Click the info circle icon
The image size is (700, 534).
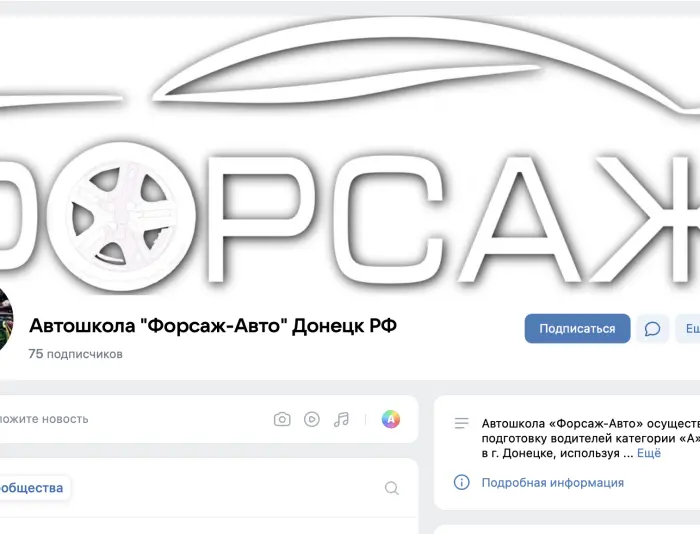pos(462,482)
